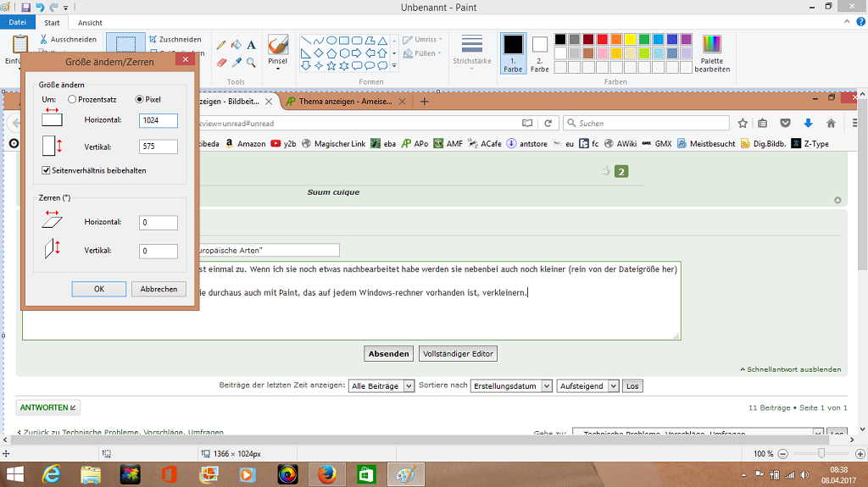Choose the Fill bucket tool
The width and height of the screenshot is (868, 487).
[236, 45]
